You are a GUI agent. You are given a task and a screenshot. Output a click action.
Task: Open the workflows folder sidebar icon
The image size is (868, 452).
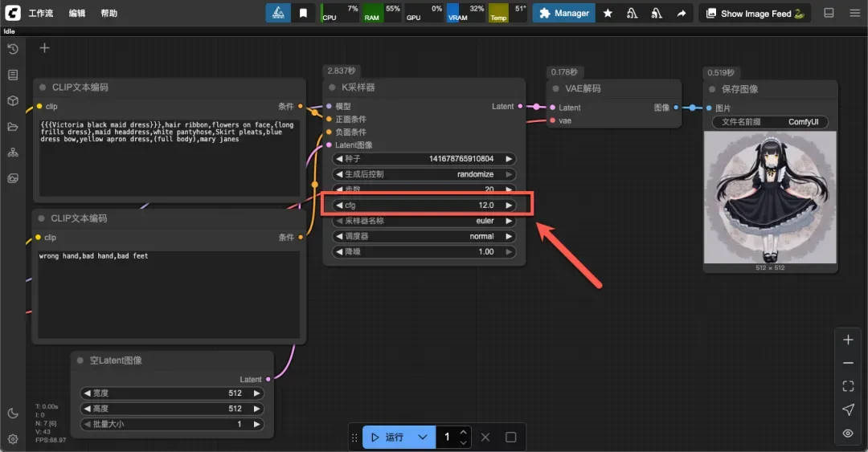pos(13,127)
